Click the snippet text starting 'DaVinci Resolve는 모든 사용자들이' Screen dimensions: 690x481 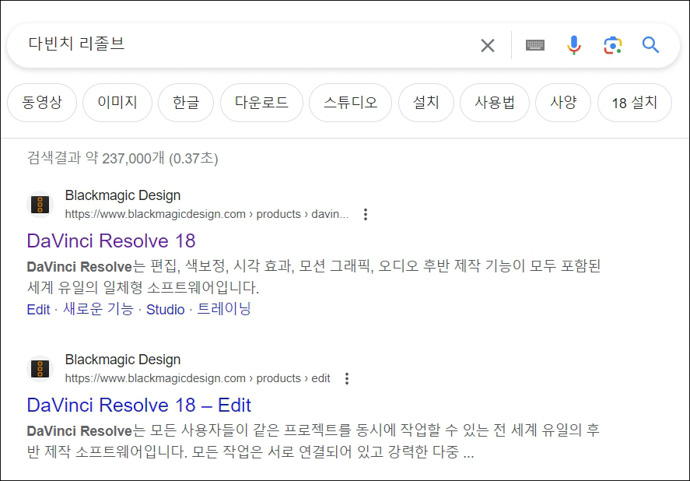click(313, 441)
